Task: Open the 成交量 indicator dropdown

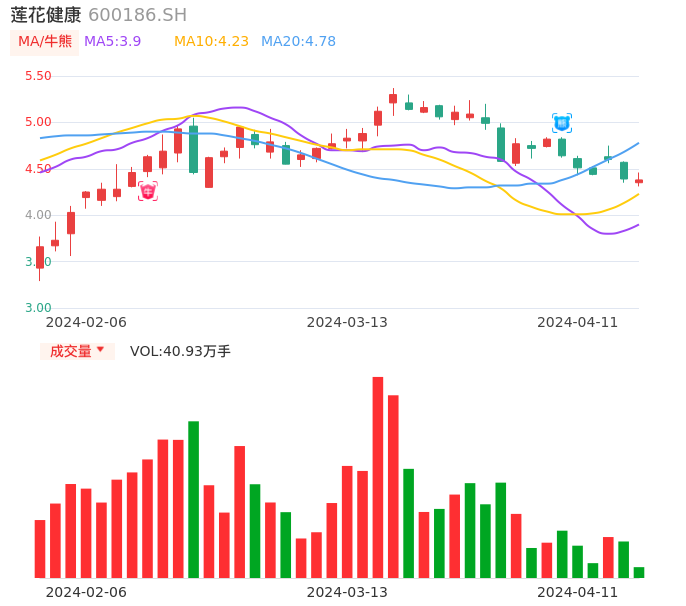Action: 77,351
